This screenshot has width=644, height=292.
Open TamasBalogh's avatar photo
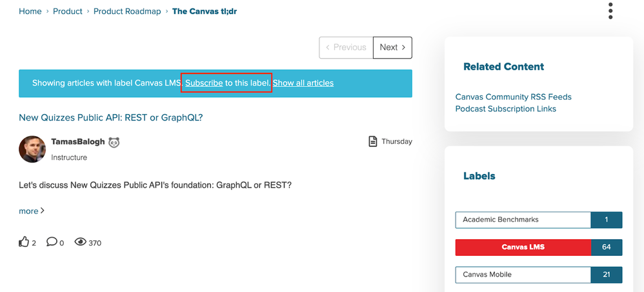point(32,150)
